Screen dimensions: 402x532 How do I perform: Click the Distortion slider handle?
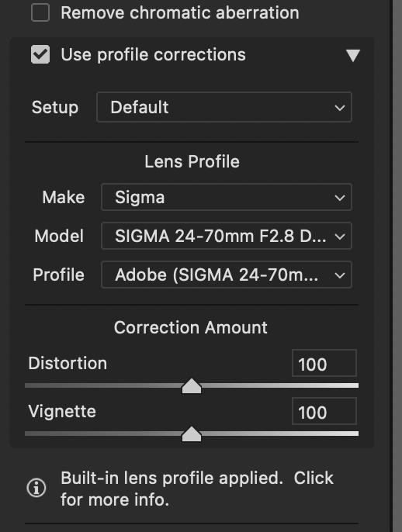pyautogui.click(x=192, y=385)
